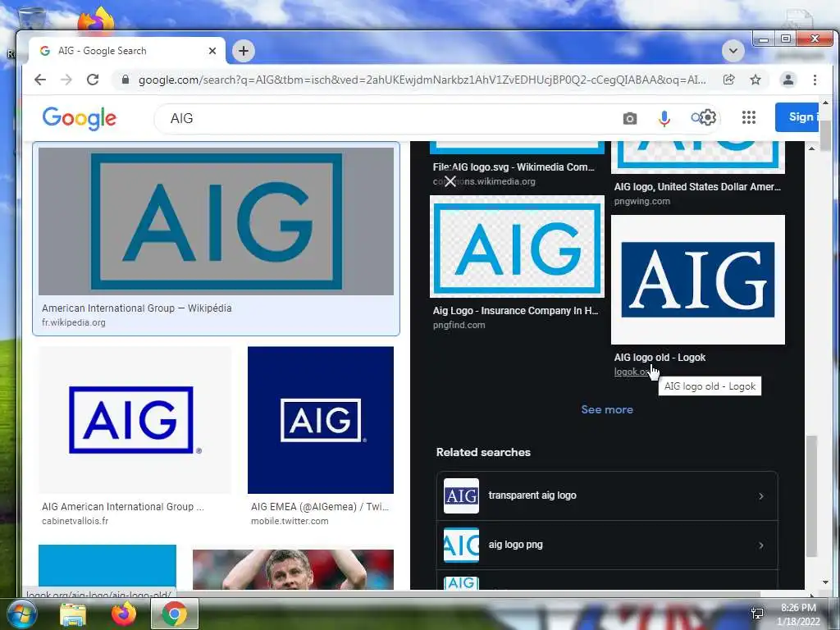Open the Firefox desktop shortcut icon

(x=96, y=20)
